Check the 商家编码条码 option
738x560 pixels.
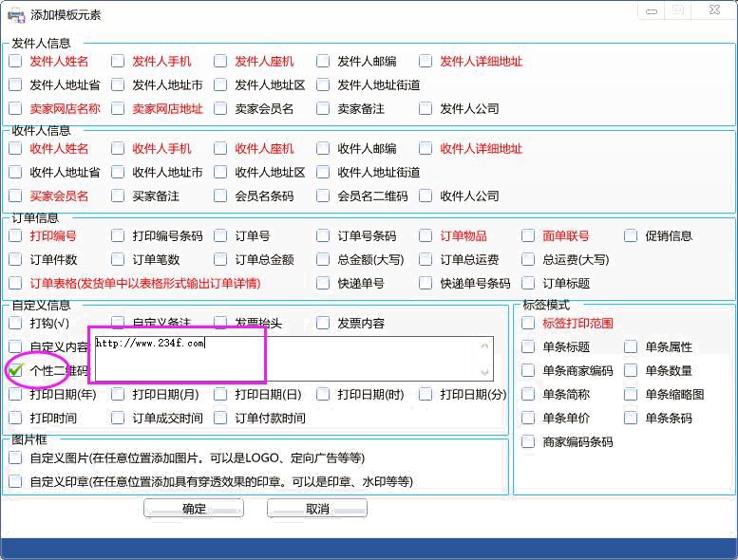pyautogui.click(x=529, y=442)
